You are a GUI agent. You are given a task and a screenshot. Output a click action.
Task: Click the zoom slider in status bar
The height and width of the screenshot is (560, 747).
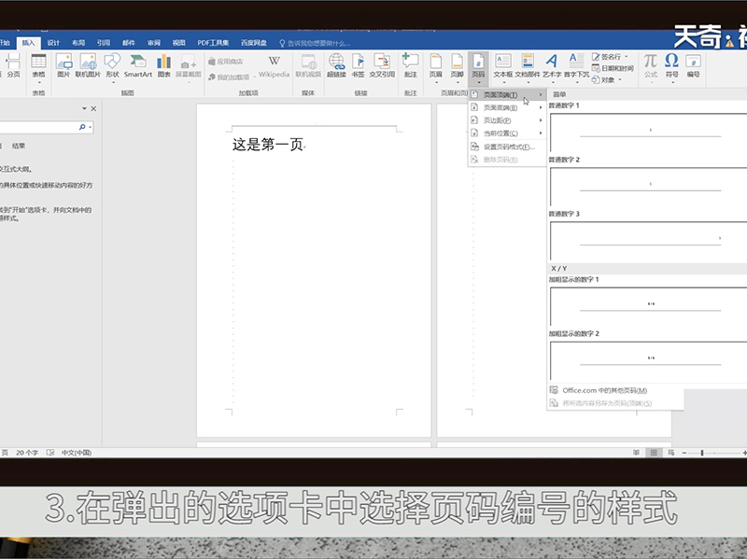pyautogui.click(x=702, y=453)
